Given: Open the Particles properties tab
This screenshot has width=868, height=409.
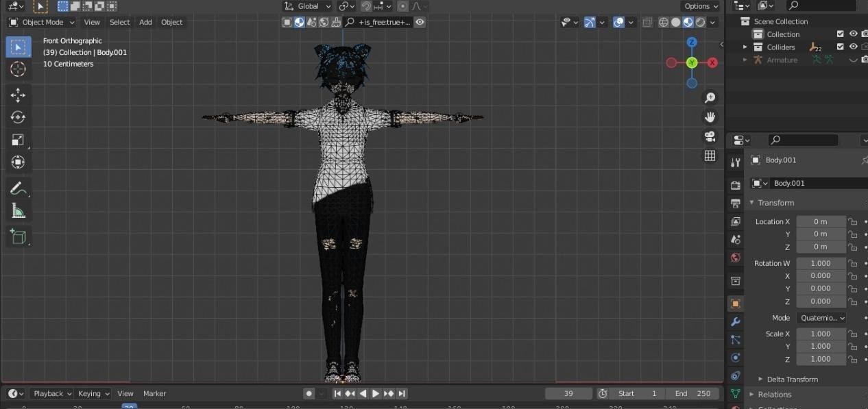Looking at the screenshot, I should click(x=736, y=339).
